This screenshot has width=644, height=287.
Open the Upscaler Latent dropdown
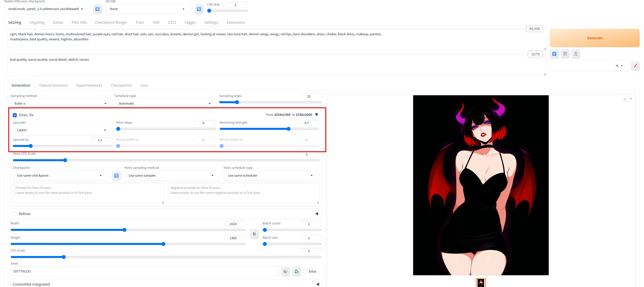point(62,130)
